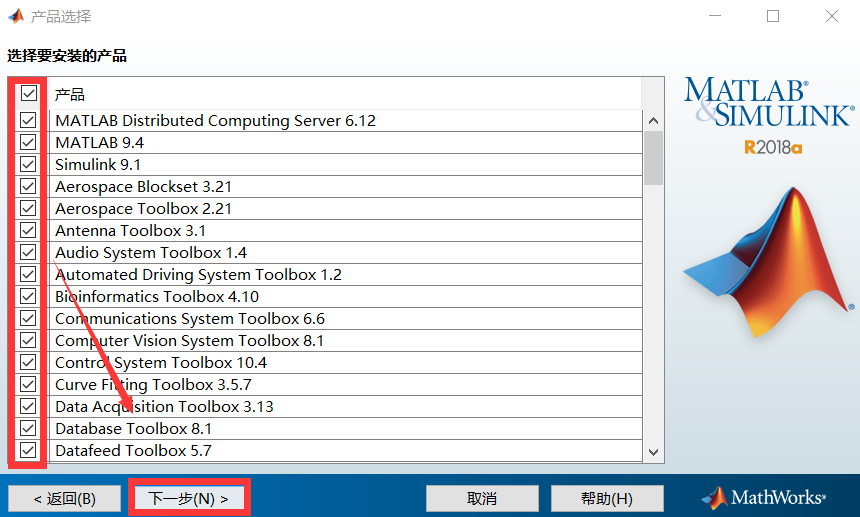860x517 pixels.
Task: Click the MATLAB & Simulink R2018a logo
Action: (769, 116)
